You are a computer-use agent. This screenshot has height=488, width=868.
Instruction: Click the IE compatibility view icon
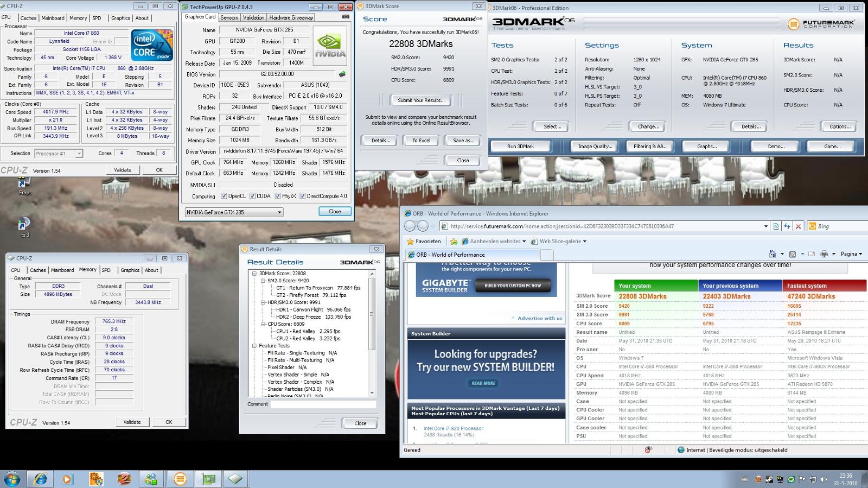776,226
